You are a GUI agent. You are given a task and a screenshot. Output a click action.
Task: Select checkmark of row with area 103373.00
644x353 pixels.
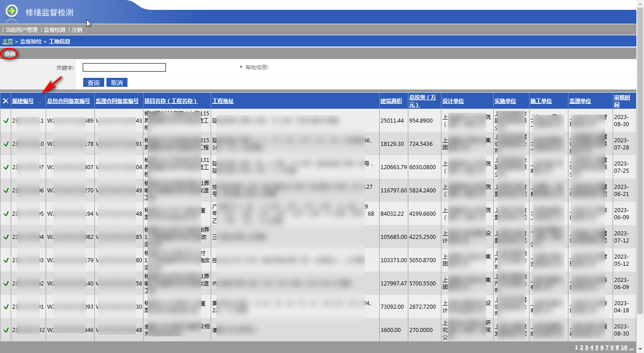[x=6, y=260]
